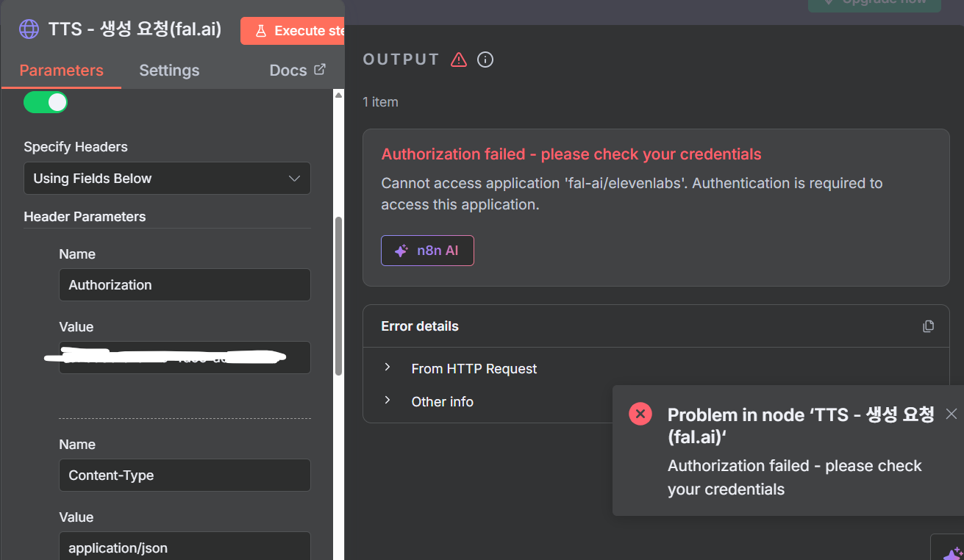This screenshot has width=964, height=560.
Task: Open the Docs link
Action: (x=288, y=71)
